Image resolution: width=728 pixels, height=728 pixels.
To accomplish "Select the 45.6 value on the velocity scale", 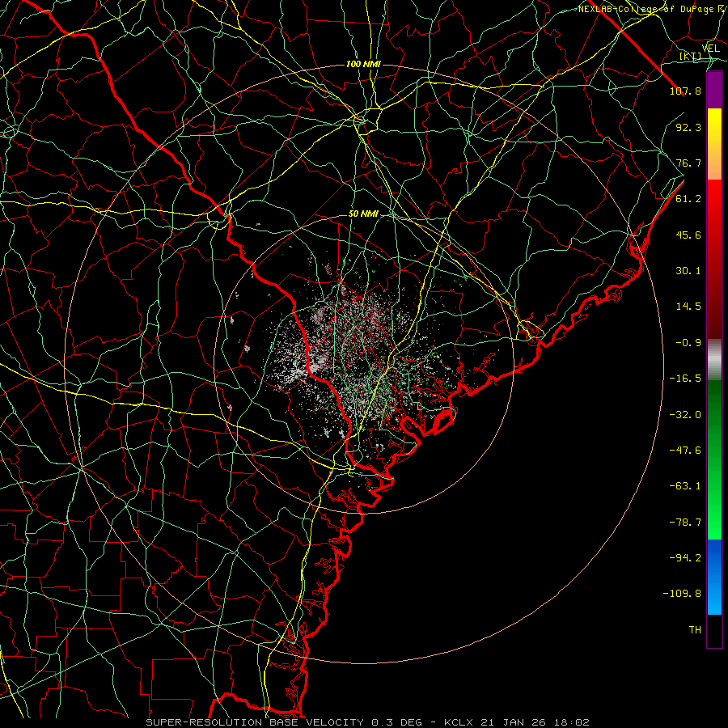I will [x=688, y=235].
